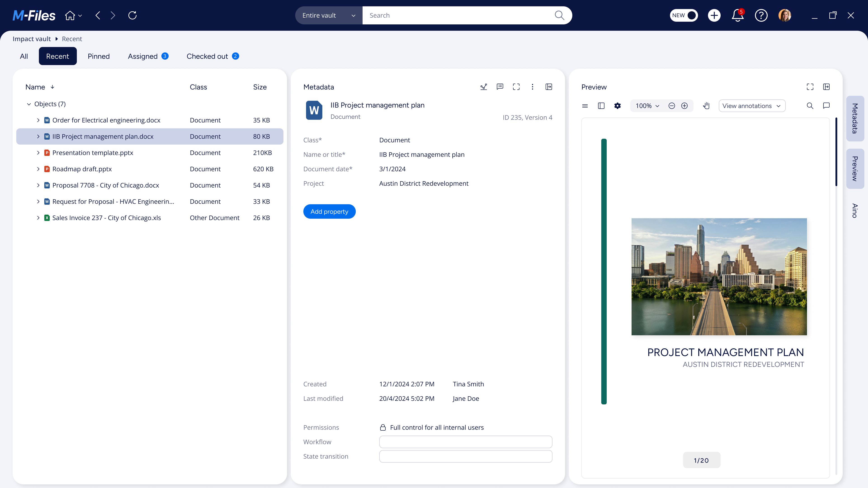Open the View annotations dropdown
Screen dimensions: 868x488
click(x=752, y=106)
